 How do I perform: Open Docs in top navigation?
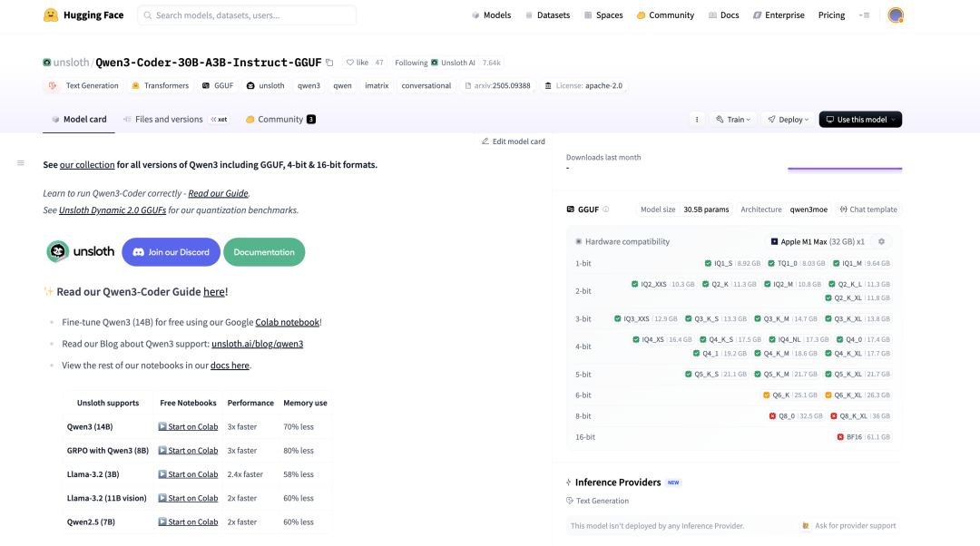724,15
